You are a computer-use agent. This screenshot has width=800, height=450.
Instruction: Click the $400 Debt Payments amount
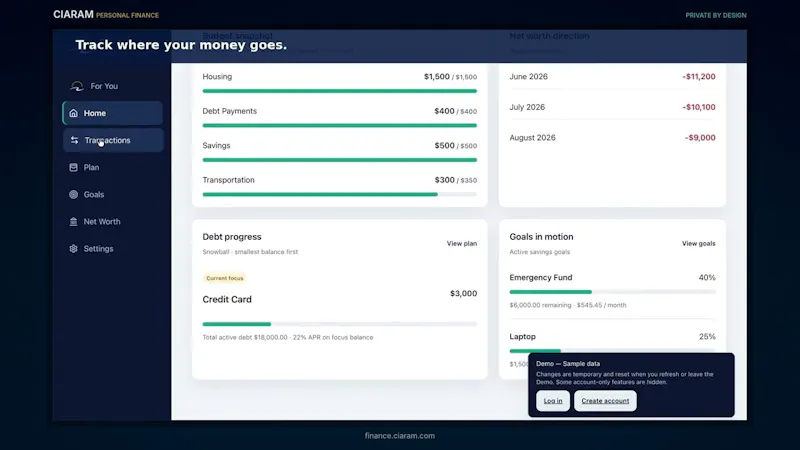pyautogui.click(x=444, y=111)
